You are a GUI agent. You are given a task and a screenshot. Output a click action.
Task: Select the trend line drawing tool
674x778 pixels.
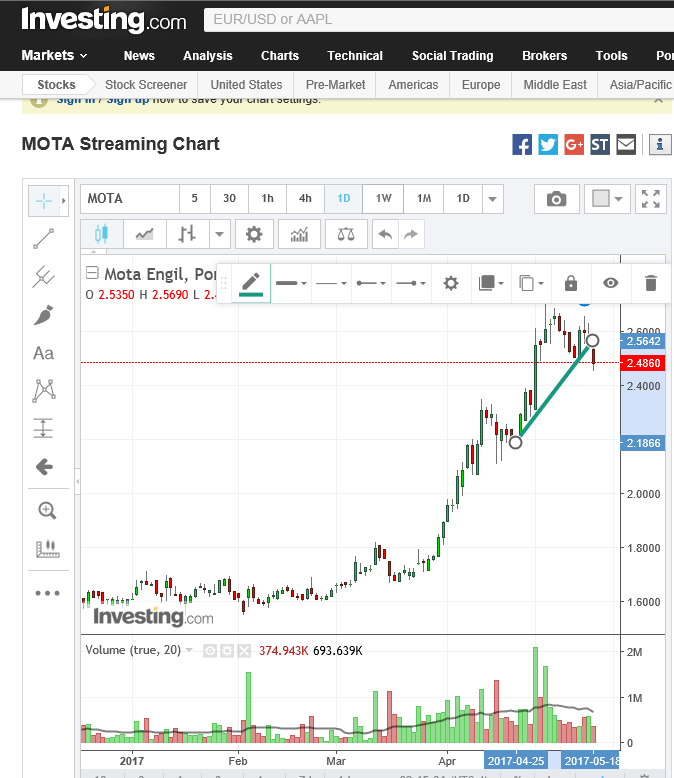tap(44, 239)
